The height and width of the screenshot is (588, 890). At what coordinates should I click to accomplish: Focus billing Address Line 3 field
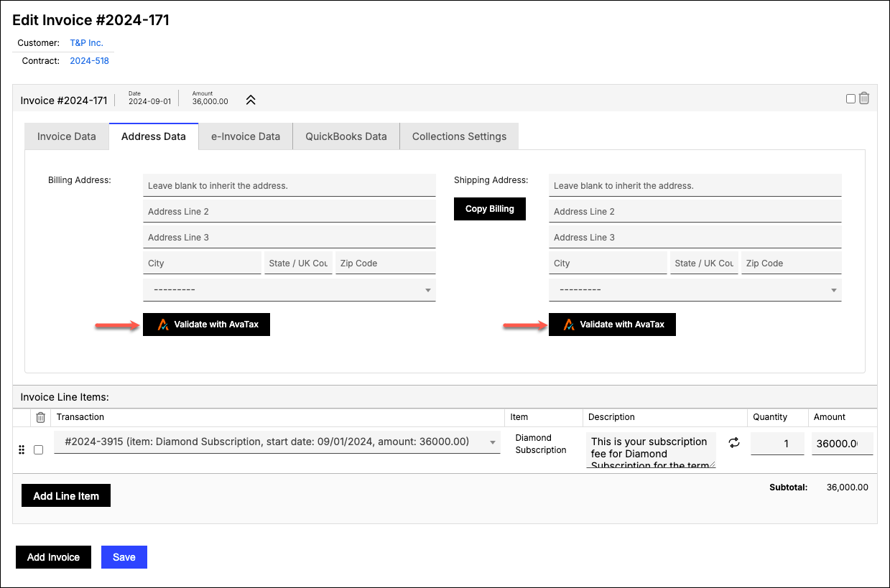coord(289,237)
